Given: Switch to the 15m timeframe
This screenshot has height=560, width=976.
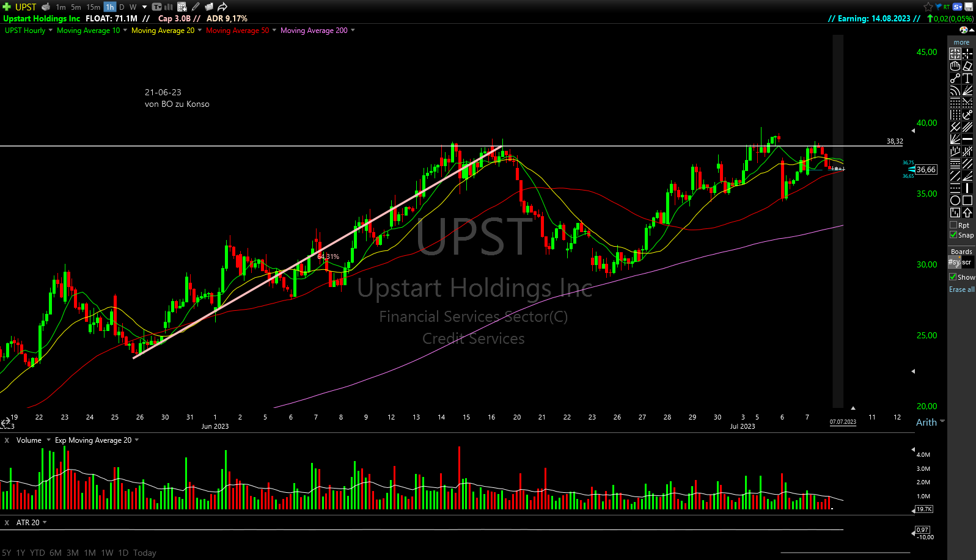Looking at the screenshot, I should click(93, 7).
